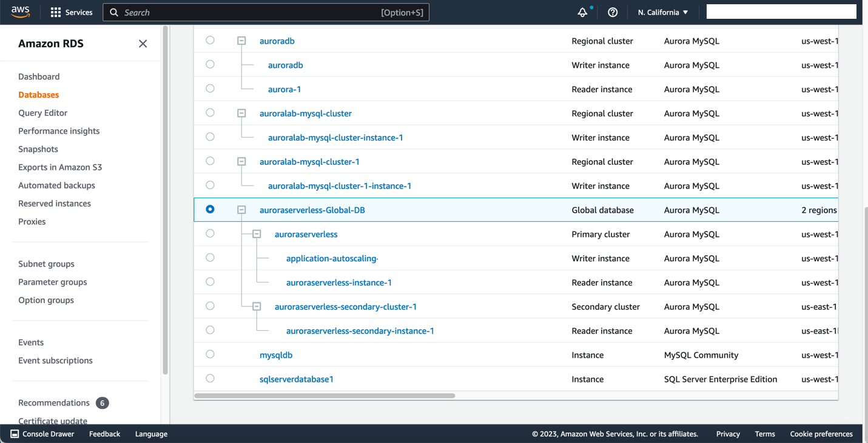
Task: Select the sqlserverdatabase1 radio button
Action: point(210,378)
